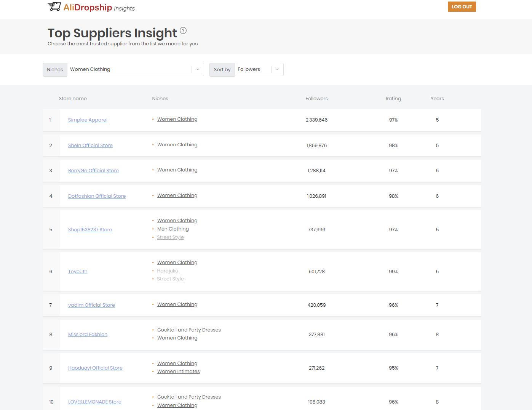532x410 pixels.
Task: Click the LOG OUT button
Action: (x=462, y=6)
